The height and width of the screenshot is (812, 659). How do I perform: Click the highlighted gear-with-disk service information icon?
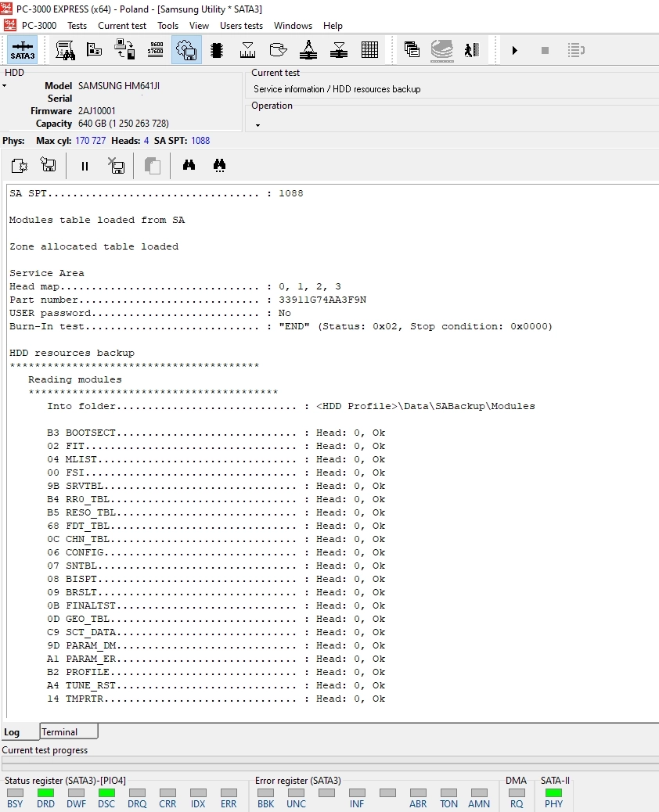click(186, 50)
